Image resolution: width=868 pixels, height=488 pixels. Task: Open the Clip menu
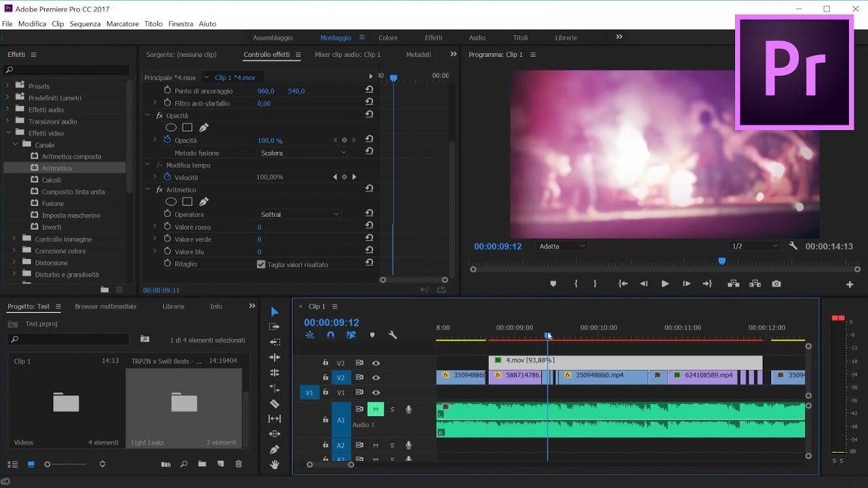(x=58, y=24)
